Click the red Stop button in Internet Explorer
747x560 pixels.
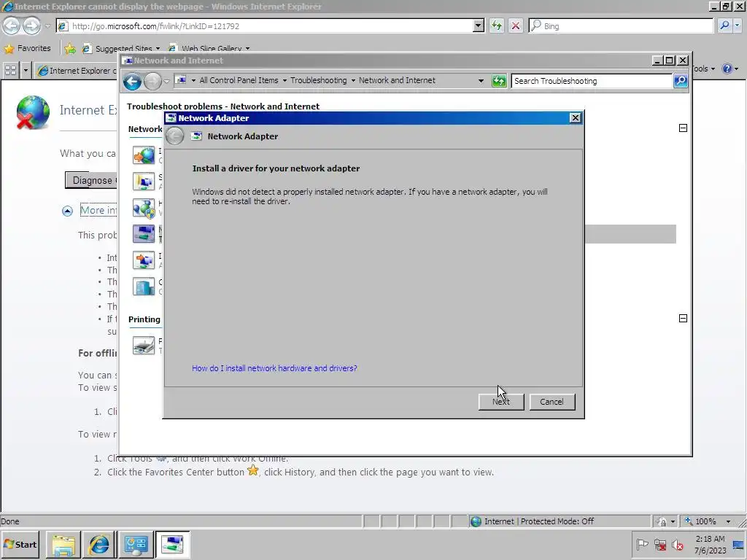(x=516, y=26)
